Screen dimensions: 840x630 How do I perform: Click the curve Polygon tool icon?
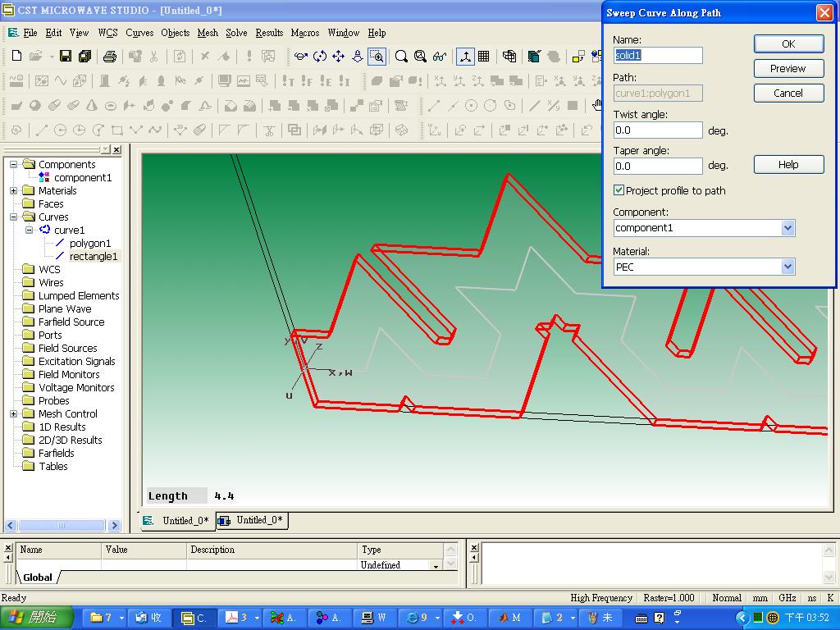pyautogui.click(x=136, y=130)
